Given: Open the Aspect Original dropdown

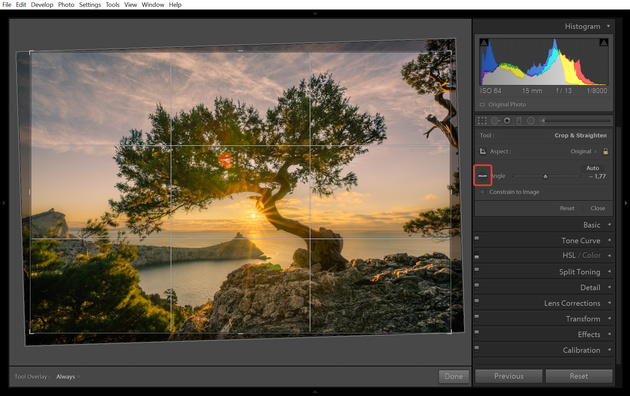Looking at the screenshot, I should 583,151.
